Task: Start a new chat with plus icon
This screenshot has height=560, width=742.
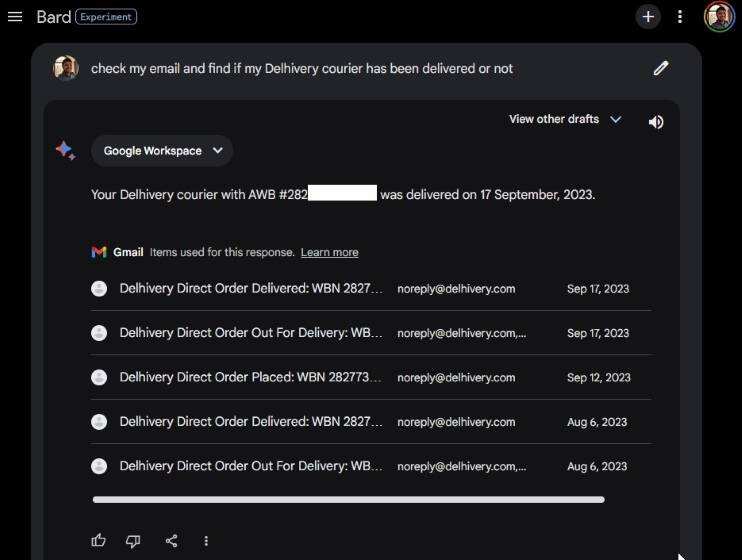Action: pos(648,17)
